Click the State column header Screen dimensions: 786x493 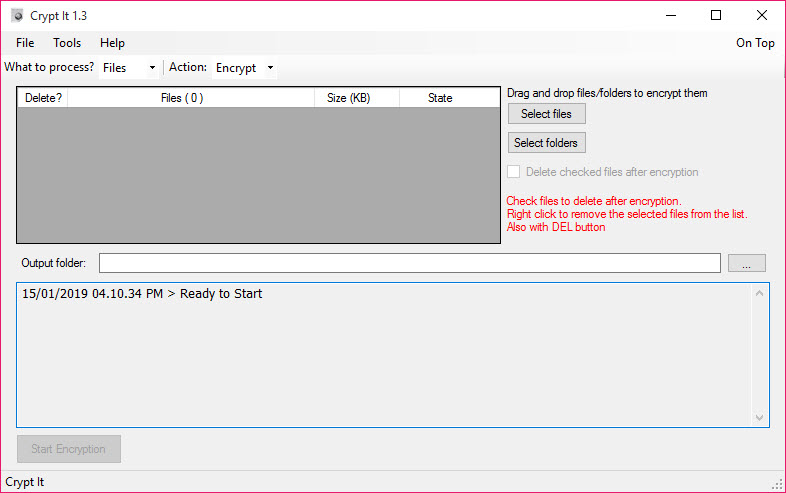pos(449,98)
